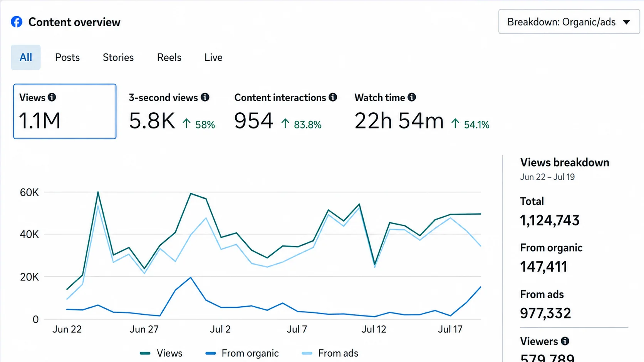644x362 pixels.
Task: Click info icon for Content interactions
Action: click(x=333, y=97)
